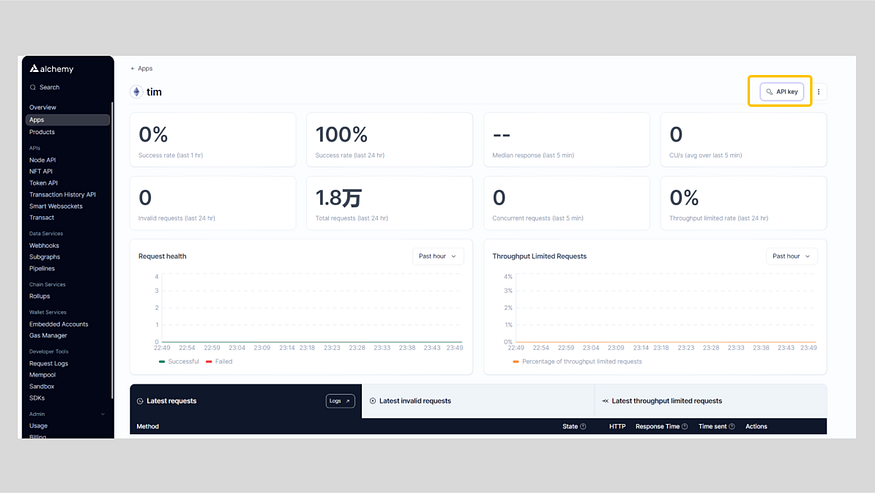The image size is (875, 493).
Task: Click the State column info icon
Action: point(583,427)
